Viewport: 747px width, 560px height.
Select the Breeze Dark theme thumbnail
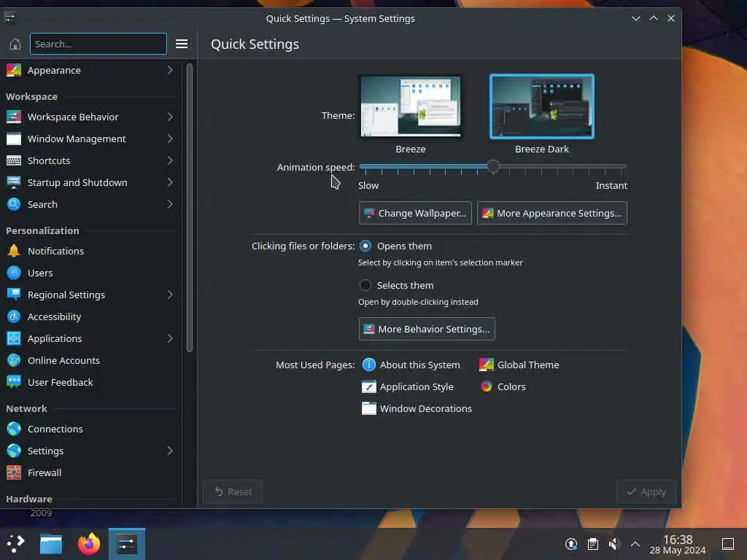point(542,106)
